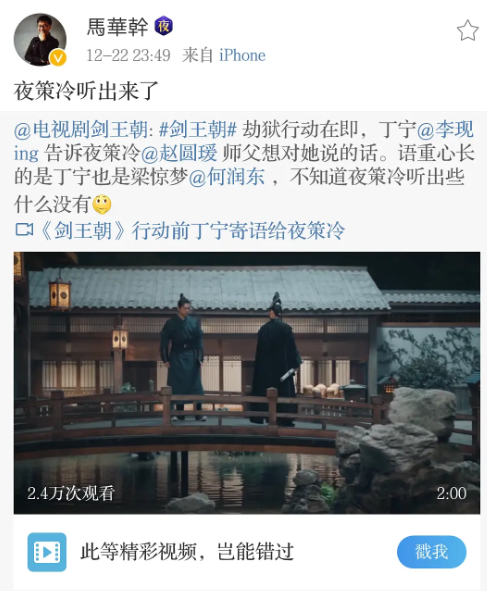The width and height of the screenshot is (487, 591).
Task: Play the courtyard bridge video thumbnail
Action: click(x=247, y=383)
